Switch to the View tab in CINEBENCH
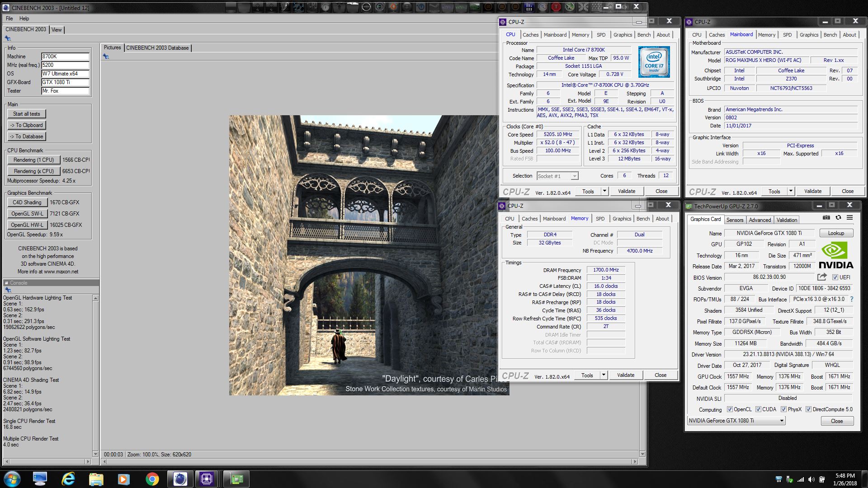 tap(57, 30)
